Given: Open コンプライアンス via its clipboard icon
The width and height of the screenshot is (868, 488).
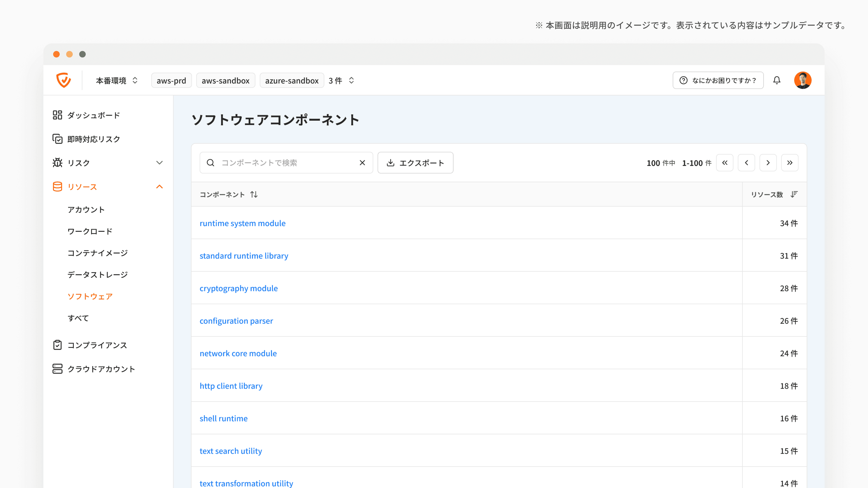Looking at the screenshot, I should pyautogui.click(x=57, y=345).
